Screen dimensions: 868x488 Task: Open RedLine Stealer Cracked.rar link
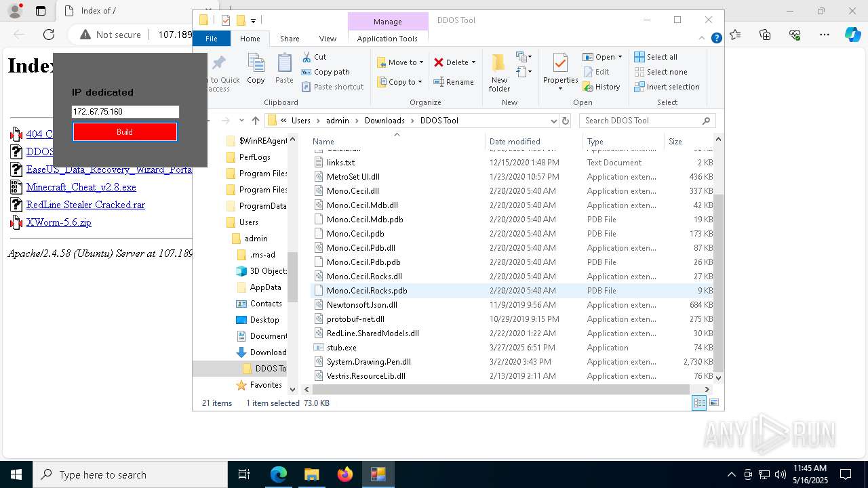pos(85,205)
